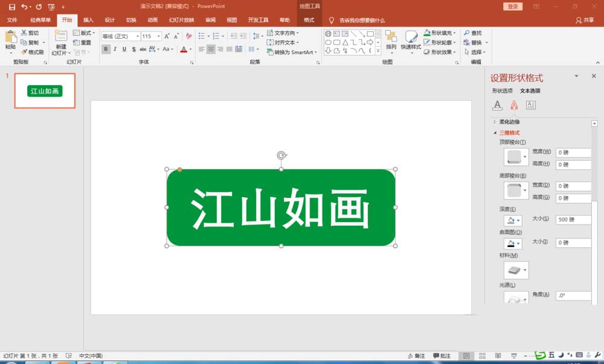Increase font size with the larger A icon
This screenshot has width=604, height=364.
coord(167,36)
